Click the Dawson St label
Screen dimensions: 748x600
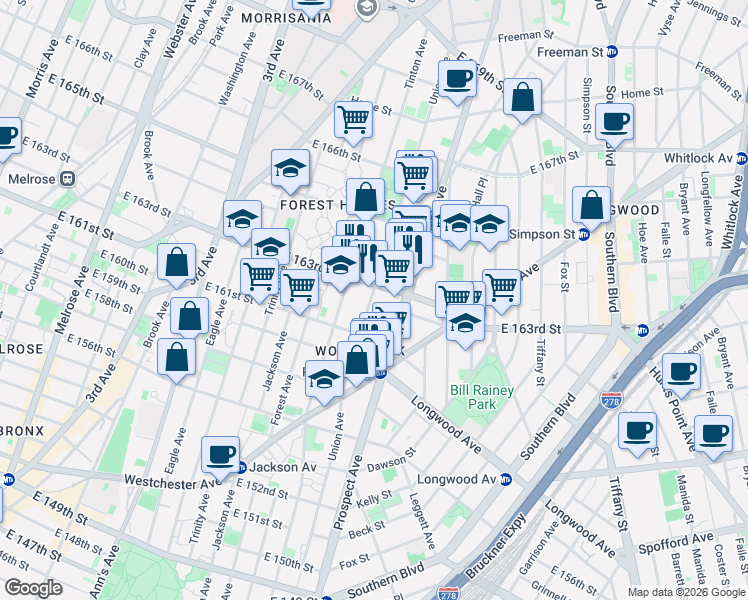tap(392, 460)
